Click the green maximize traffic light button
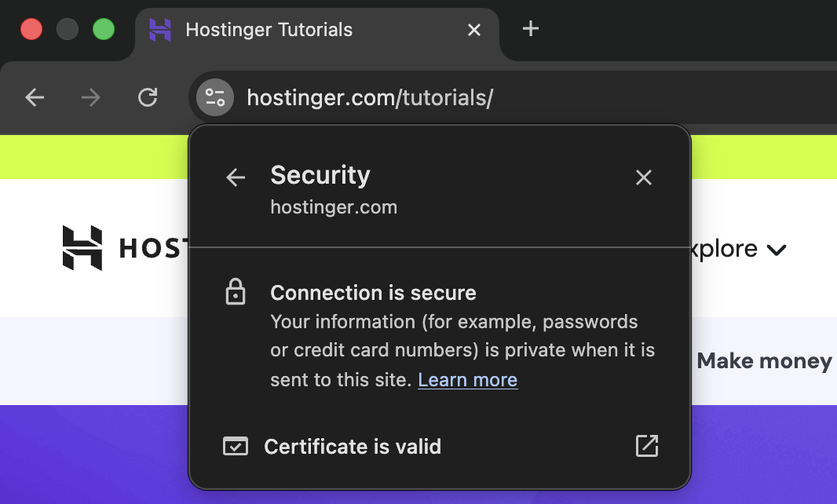 click(x=103, y=28)
